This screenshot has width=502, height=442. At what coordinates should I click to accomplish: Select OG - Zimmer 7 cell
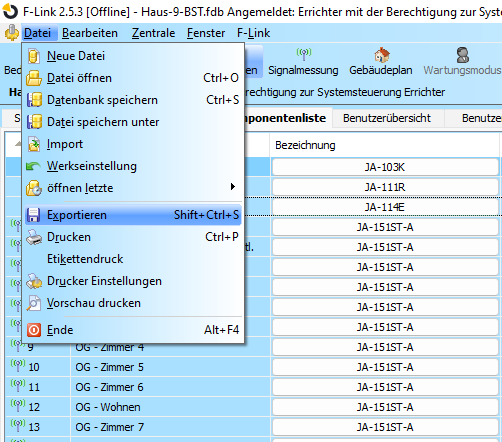pyautogui.click(x=170, y=427)
